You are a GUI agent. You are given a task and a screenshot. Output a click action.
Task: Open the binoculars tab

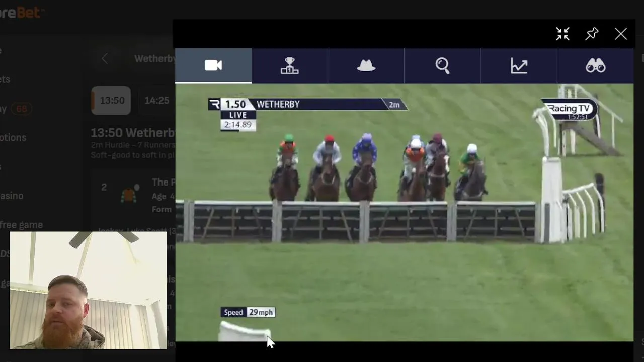coord(595,65)
